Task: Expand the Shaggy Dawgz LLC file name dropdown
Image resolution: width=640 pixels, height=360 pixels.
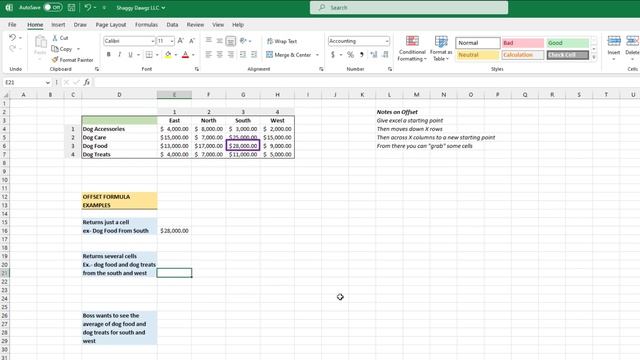Action: [x=163, y=8]
